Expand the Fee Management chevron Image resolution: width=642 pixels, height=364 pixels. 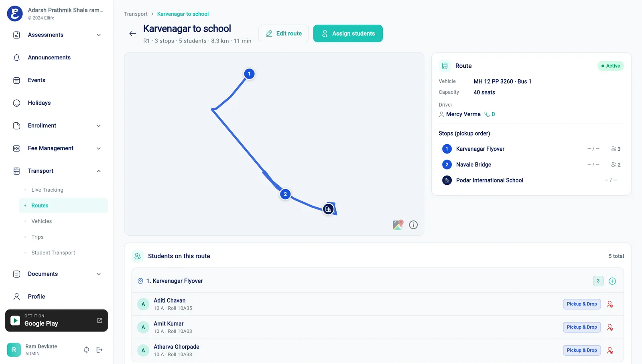99,148
